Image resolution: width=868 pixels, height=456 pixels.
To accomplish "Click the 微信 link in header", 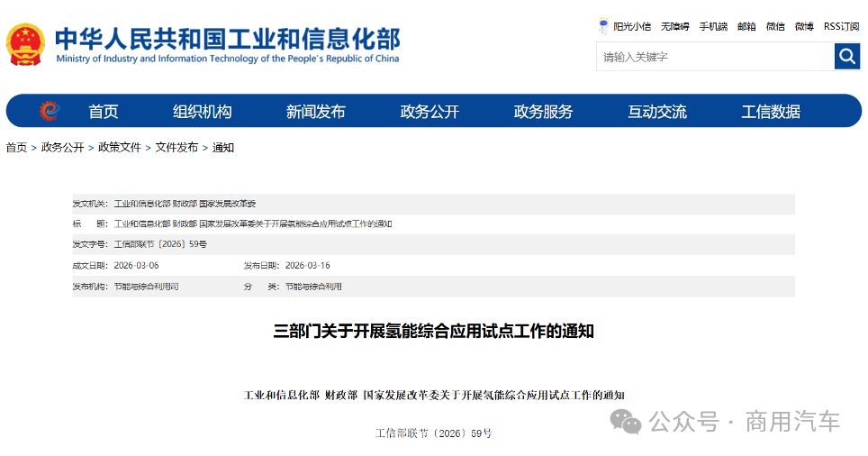I will click(x=775, y=26).
